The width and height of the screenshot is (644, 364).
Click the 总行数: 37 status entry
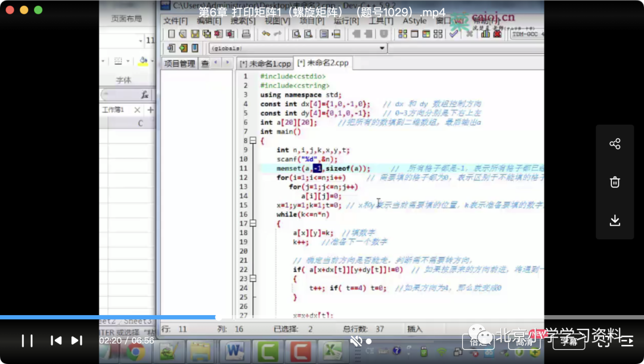(x=364, y=329)
